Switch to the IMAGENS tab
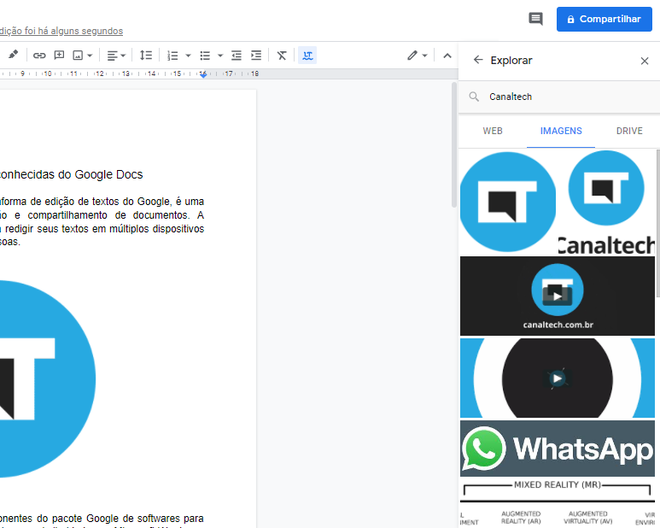 (x=561, y=131)
